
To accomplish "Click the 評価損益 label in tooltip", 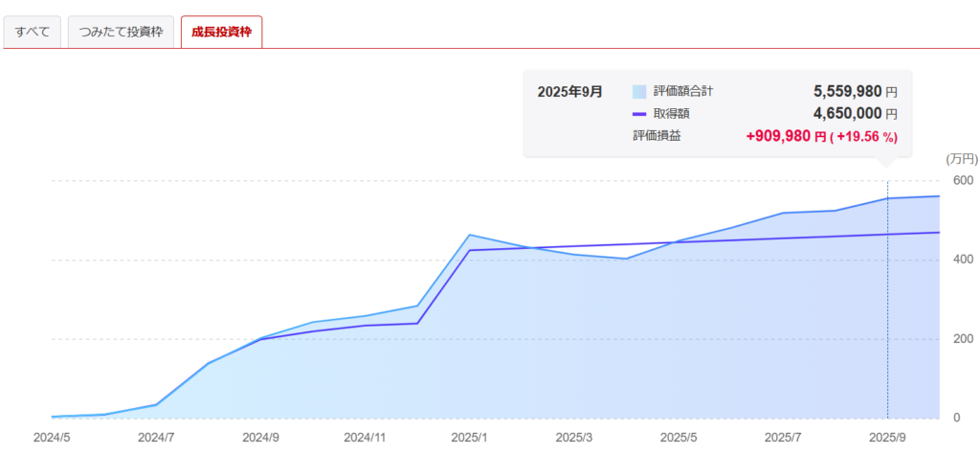I will point(657,136).
